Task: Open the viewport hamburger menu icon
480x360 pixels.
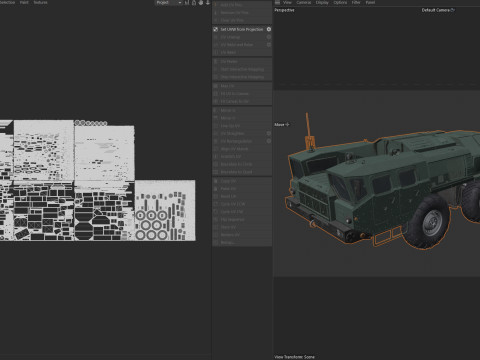Action: [x=277, y=2]
